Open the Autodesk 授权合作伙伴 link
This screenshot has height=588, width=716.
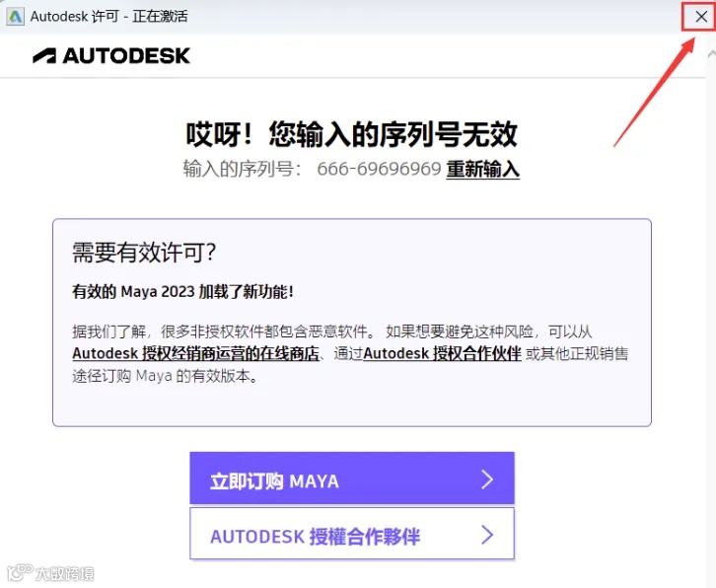(442, 353)
